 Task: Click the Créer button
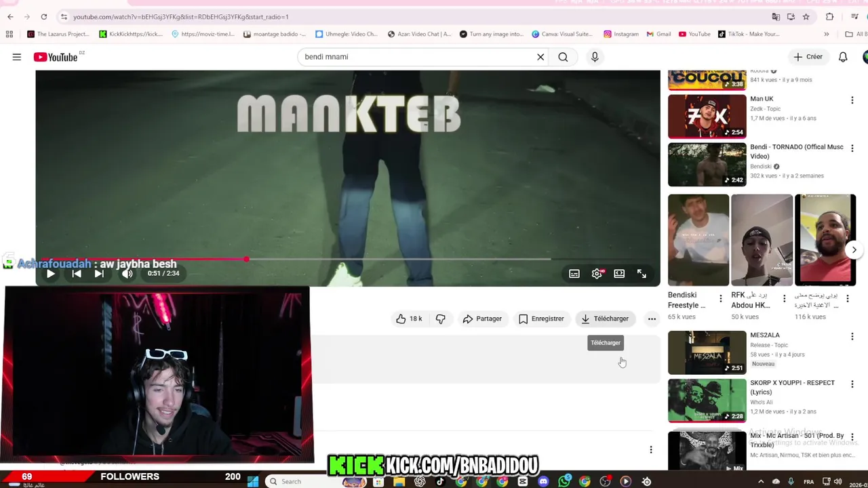[x=808, y=57]
